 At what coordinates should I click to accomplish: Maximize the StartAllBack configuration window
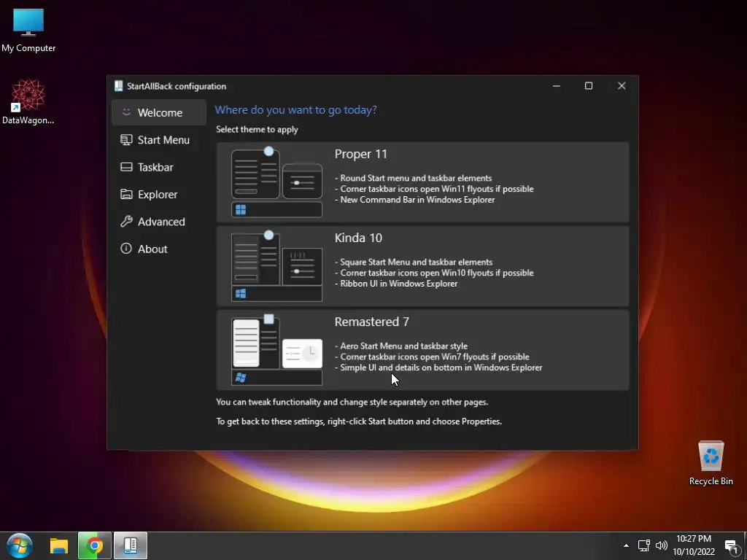tap(589, 86)
